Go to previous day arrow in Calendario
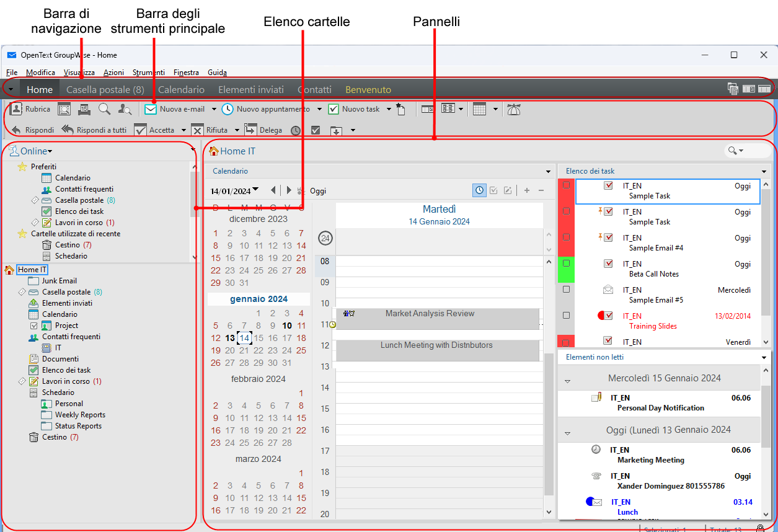This screenshot has width=778, height=532. [273, 190]
